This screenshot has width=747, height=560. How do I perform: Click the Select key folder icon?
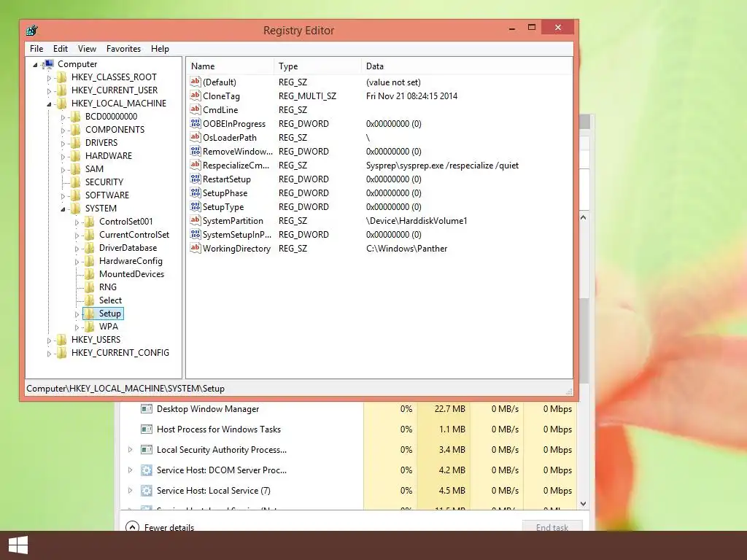coord(89,300)
